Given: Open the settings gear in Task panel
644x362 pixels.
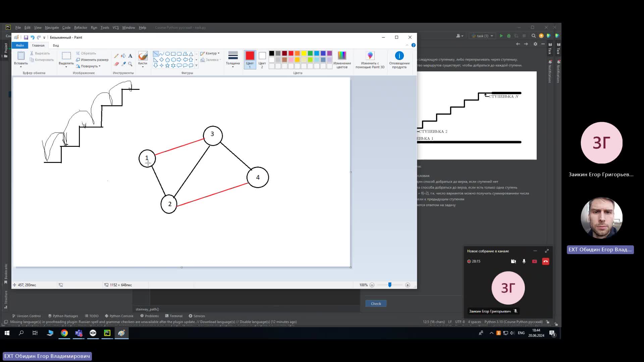Looking at the screenshot, I should (535, 44).
